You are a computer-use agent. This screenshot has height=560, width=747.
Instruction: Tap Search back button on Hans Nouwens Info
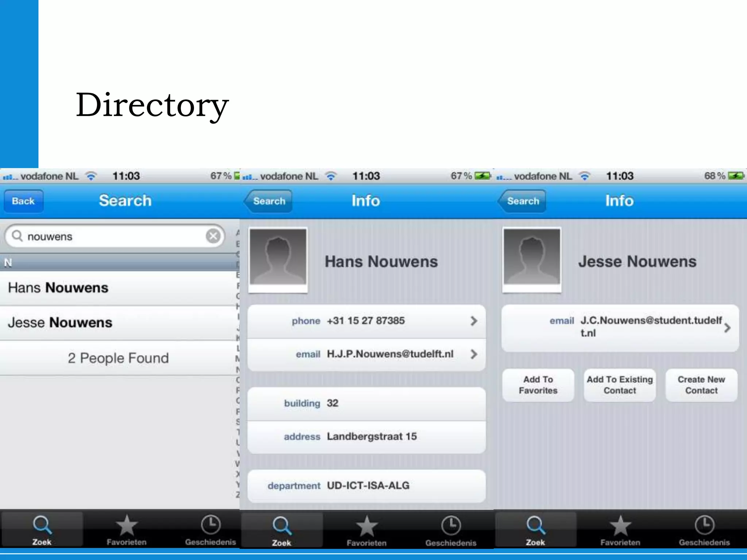268,201
